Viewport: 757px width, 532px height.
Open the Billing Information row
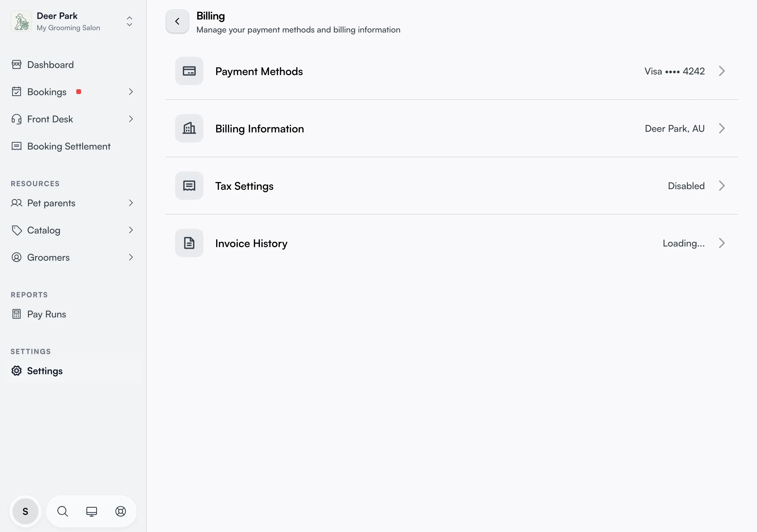pyautogui.click(x=452, y=129)
